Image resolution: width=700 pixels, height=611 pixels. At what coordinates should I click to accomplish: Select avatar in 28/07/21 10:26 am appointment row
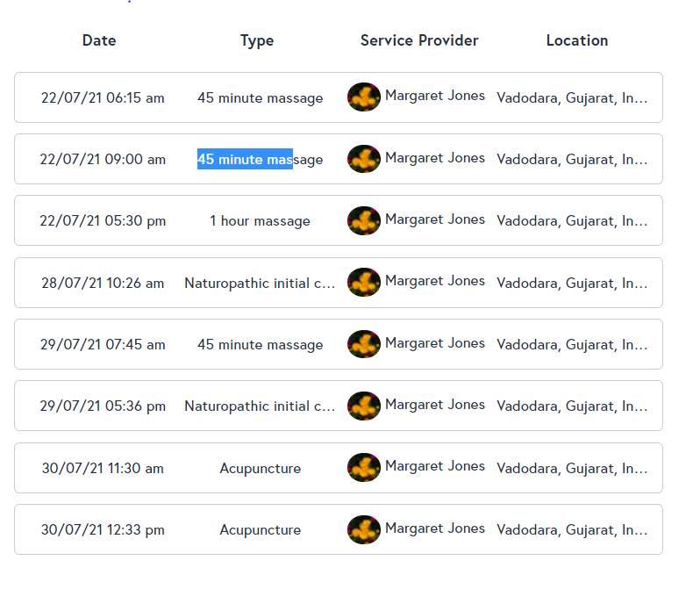364,283
